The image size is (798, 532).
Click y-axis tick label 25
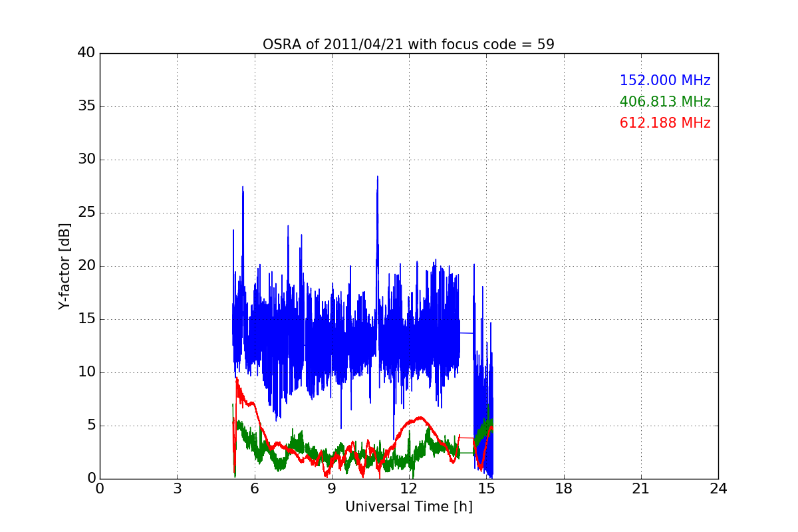click(x=88, y=213)
